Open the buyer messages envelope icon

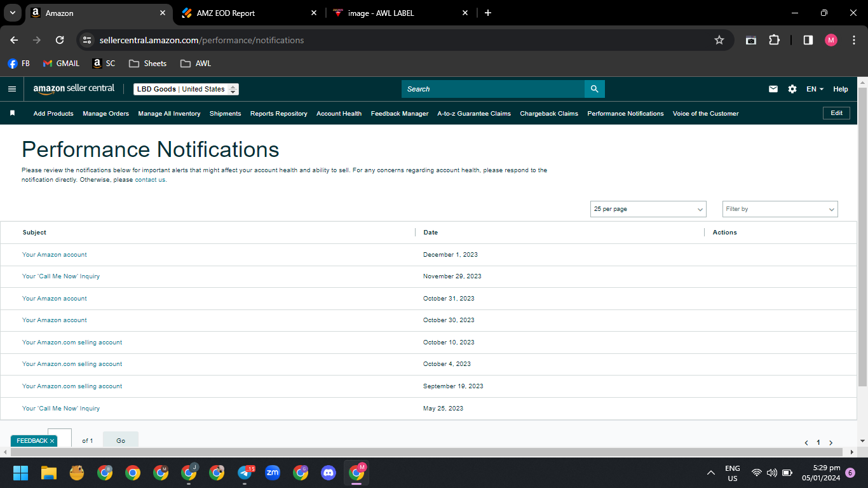pyautogui.click(x=773, y=89)
